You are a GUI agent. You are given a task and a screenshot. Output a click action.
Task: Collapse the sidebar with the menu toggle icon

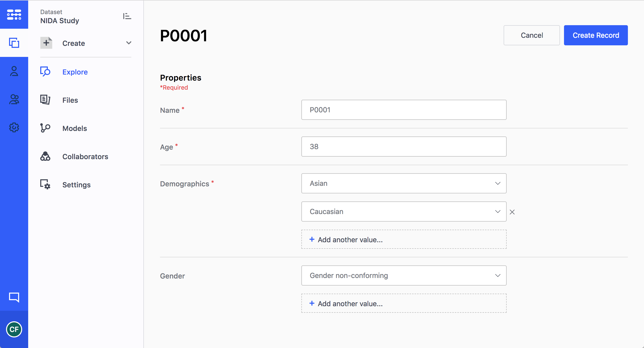[x=127, y=16]
